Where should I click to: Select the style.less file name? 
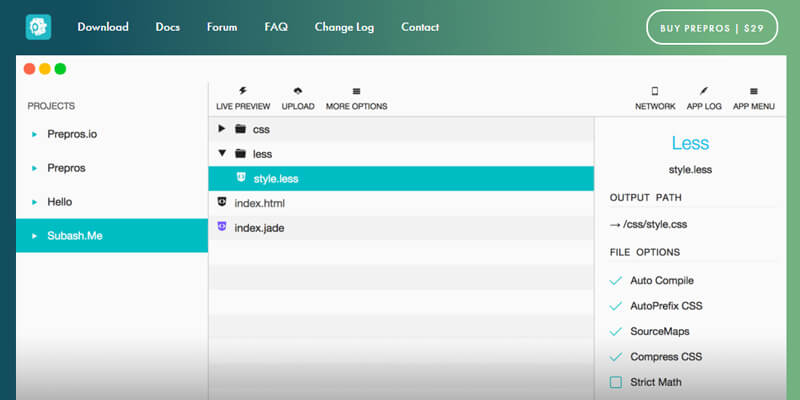click(x=276, y=179)
